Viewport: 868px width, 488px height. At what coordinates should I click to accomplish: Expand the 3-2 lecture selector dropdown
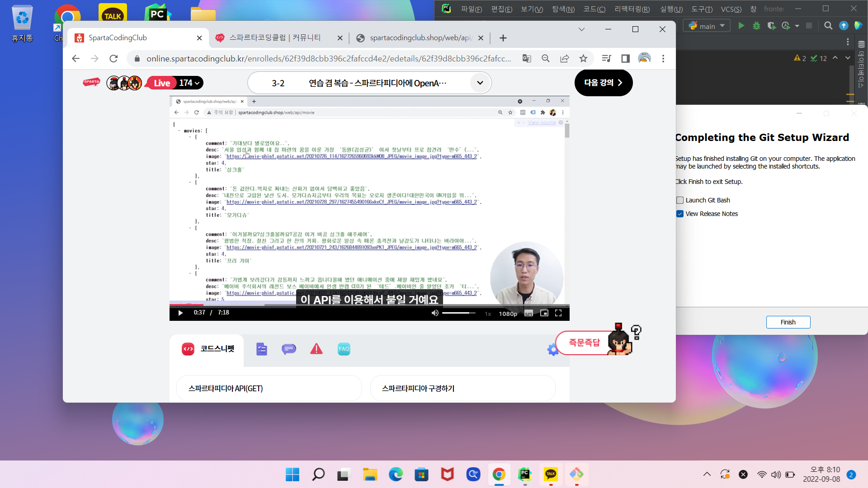click(480, 83)
